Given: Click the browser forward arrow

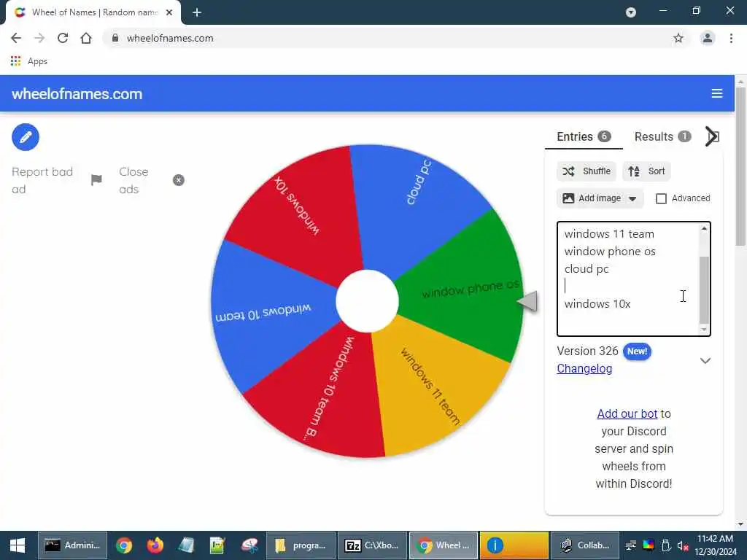Looking at the screenshot, I should pos(39,38).
